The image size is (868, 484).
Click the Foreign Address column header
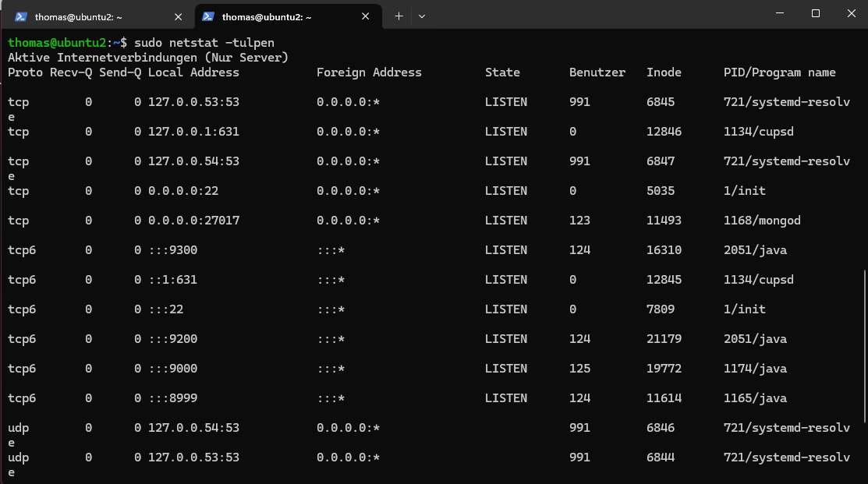[x=369, y=72]
